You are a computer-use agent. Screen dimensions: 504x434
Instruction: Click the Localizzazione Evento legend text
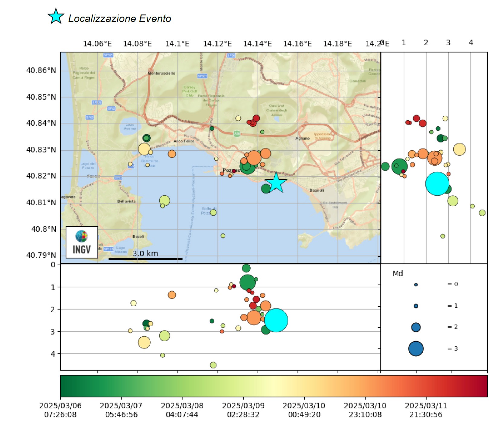click(x=119, y=18)
